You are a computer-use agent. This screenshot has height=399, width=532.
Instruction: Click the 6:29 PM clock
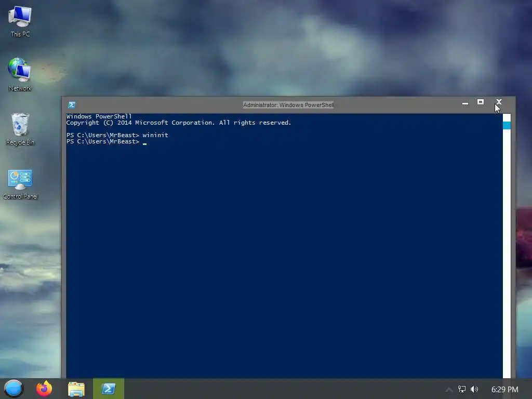point(505,390)
